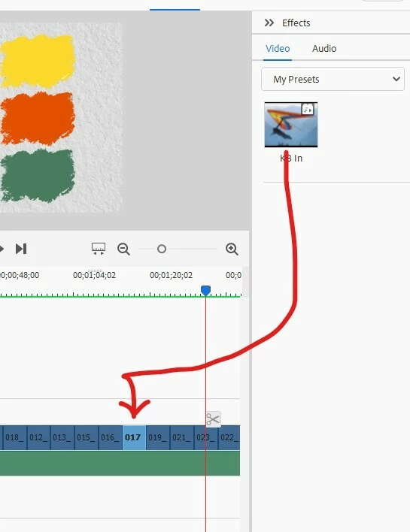Viewport: 410px width, 532px height.
Task: Click the blue playhead marker
Action: click(x=205, y=291)
